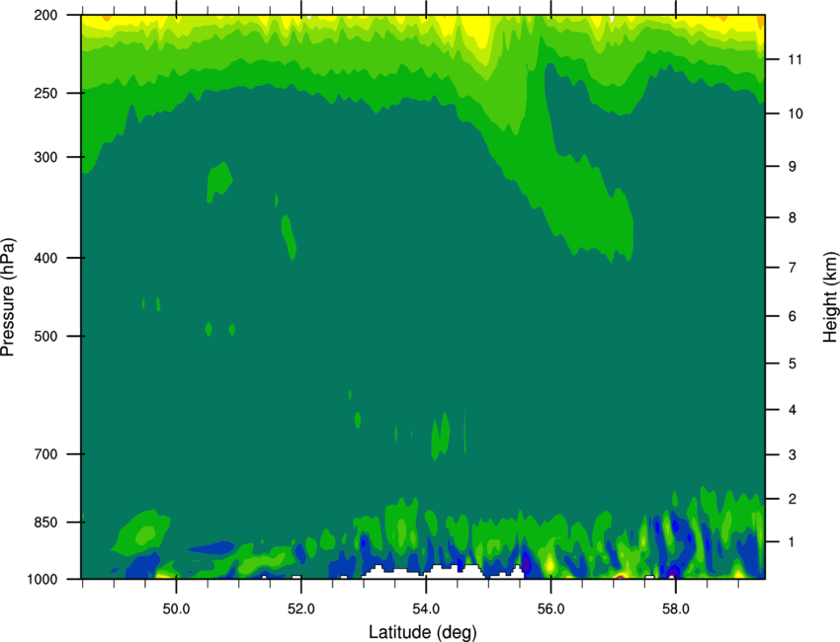Click the 4 km height label
Image resolution: width=840 pixels, height=642 pixels.
(x=792, y=410)
